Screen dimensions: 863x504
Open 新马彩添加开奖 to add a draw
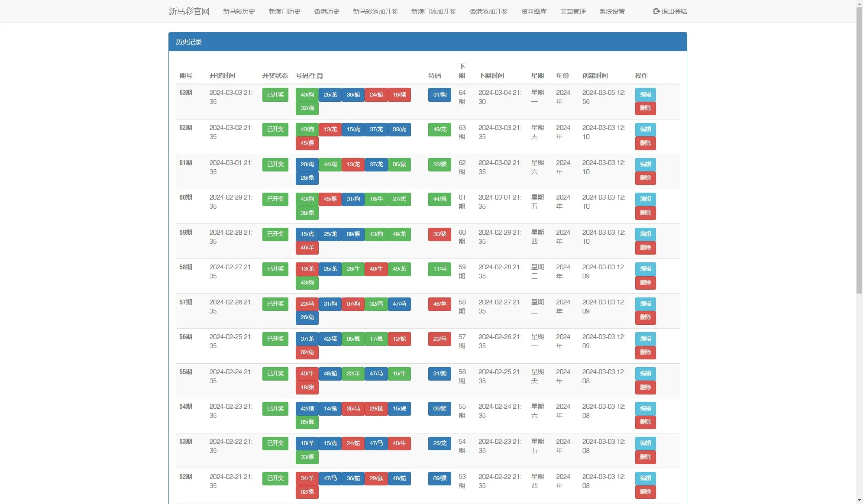point(375,12)
